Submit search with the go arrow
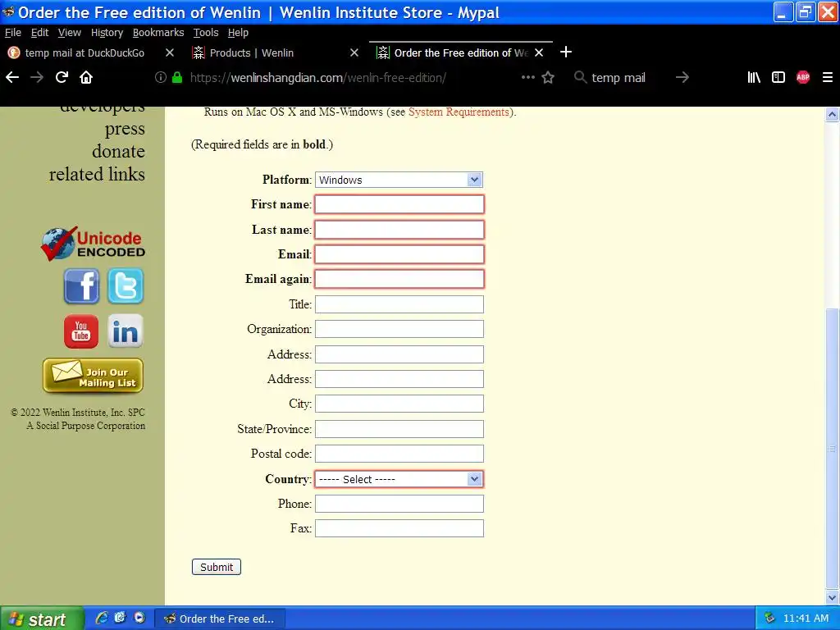The image size is (840, 630). (x=682, y=78)
